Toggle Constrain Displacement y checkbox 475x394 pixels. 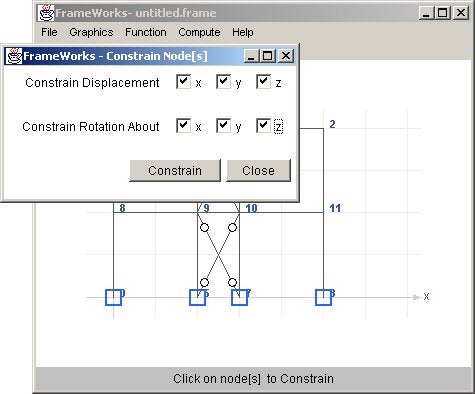(223, 82)
